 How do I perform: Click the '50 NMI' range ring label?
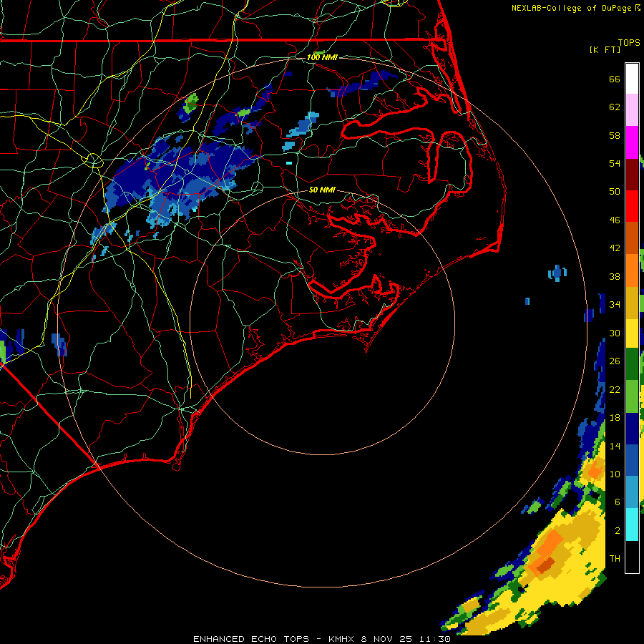(x=322, y=190)
